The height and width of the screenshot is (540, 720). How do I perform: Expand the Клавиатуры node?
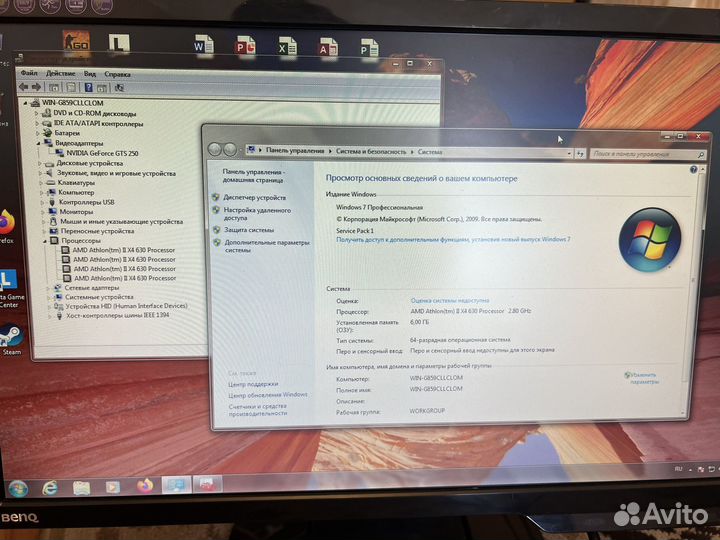pos(41,183)
